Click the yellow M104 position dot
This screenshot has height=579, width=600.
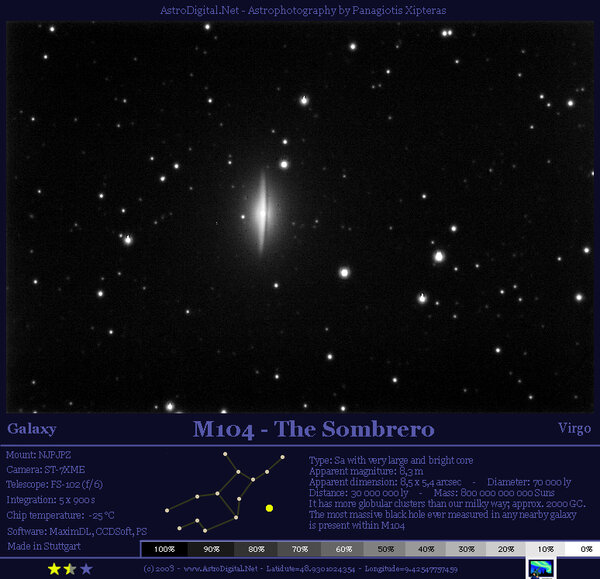269,508
